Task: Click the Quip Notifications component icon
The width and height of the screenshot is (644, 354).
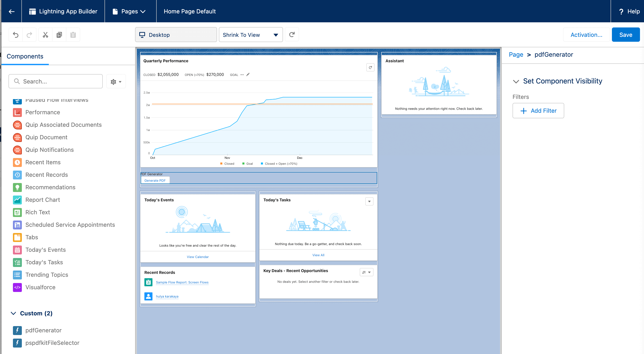Action: 17,150
